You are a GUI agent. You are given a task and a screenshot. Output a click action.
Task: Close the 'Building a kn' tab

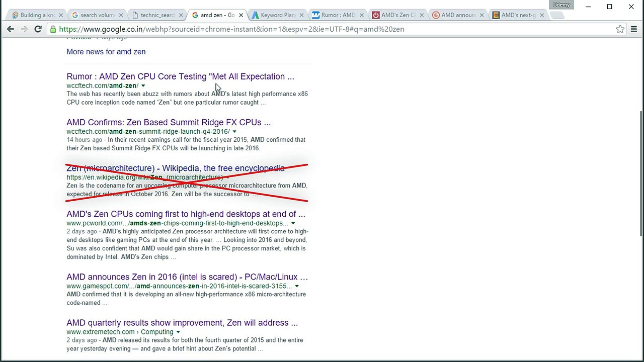pos(61,15)
